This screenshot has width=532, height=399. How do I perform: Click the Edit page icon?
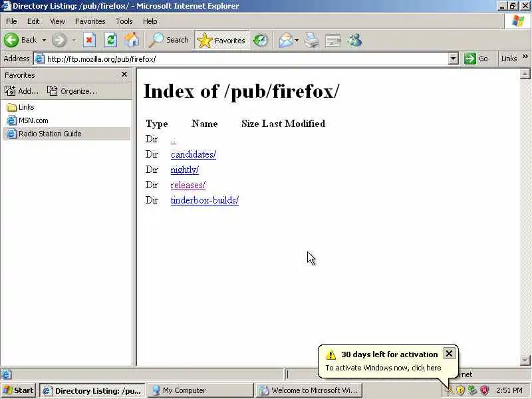coord(332,41)
